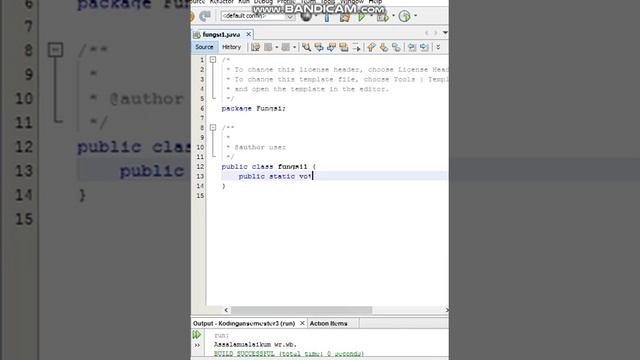The width and height of the screenshot is (640, 360).
Task: Open the Refactor menu
Action: [x=222, y=2]
